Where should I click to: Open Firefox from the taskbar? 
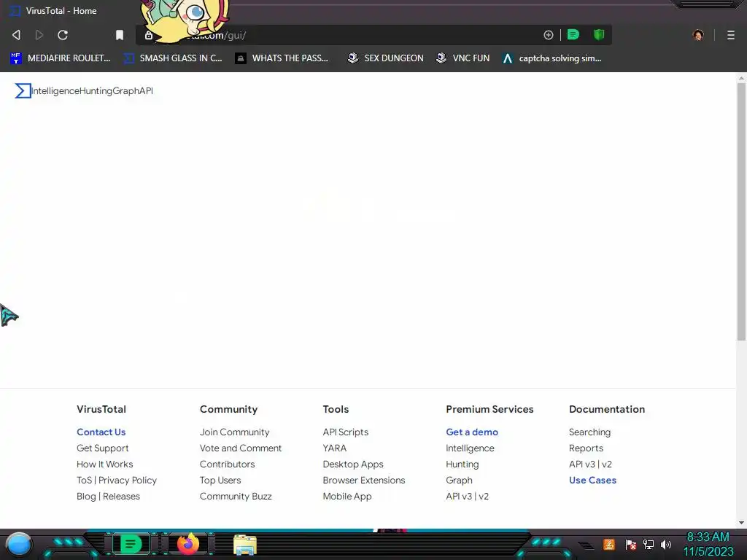click(188, 544)
